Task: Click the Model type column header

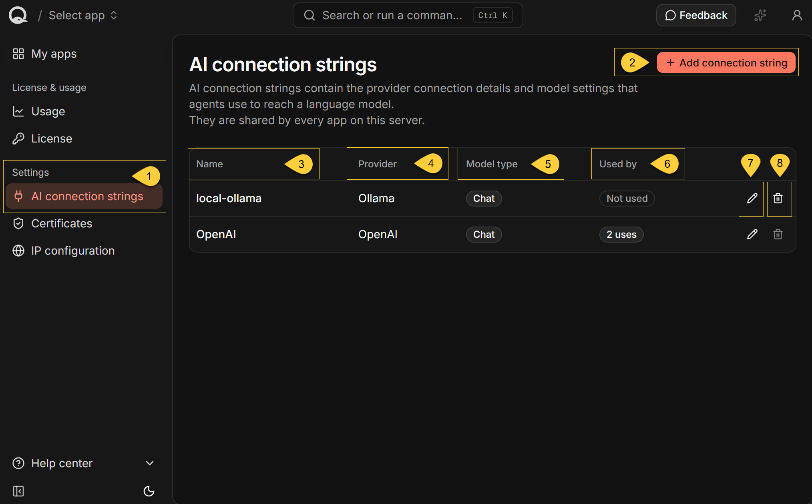Action: 492,164
